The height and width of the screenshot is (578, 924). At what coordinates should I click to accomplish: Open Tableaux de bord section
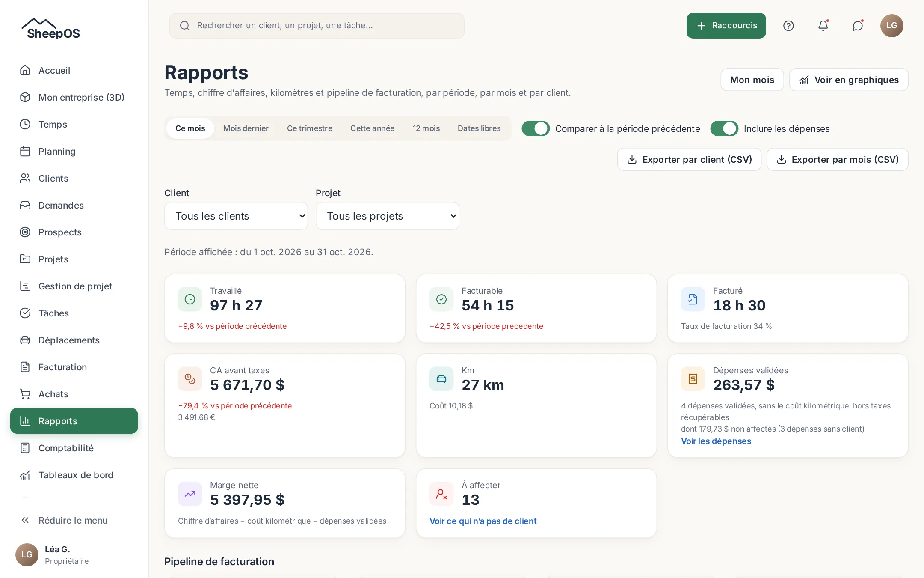tap(74, 475)
